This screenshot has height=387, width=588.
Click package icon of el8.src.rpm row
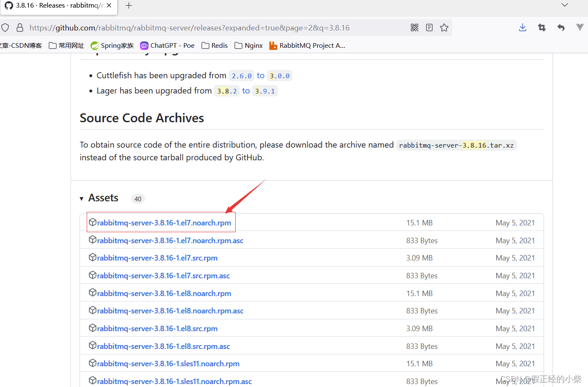coord(93,328)
